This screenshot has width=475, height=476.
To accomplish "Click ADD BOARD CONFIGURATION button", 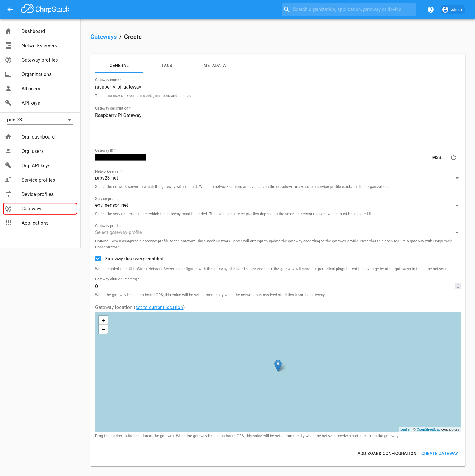I will coord(387,454).
